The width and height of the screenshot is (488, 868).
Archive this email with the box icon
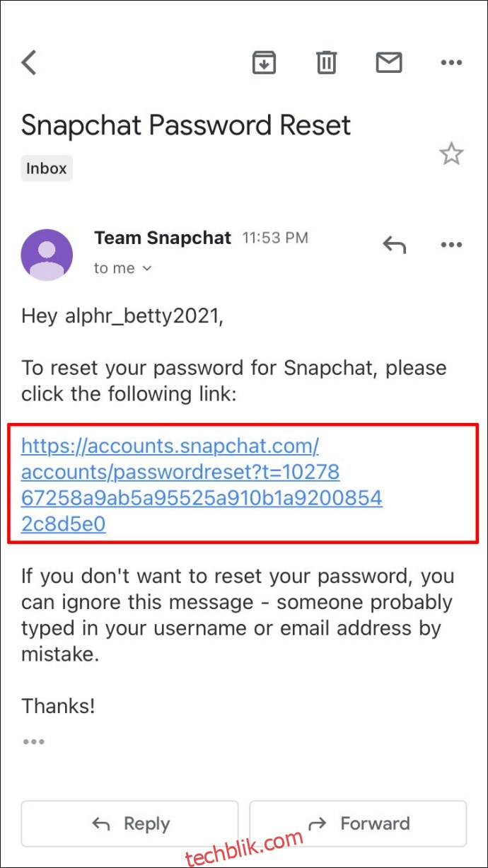pyautogui.click(x=264, y=63)
